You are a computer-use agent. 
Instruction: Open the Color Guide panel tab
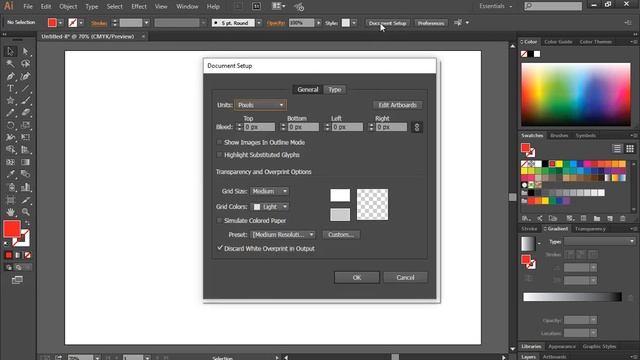(558, 42)
